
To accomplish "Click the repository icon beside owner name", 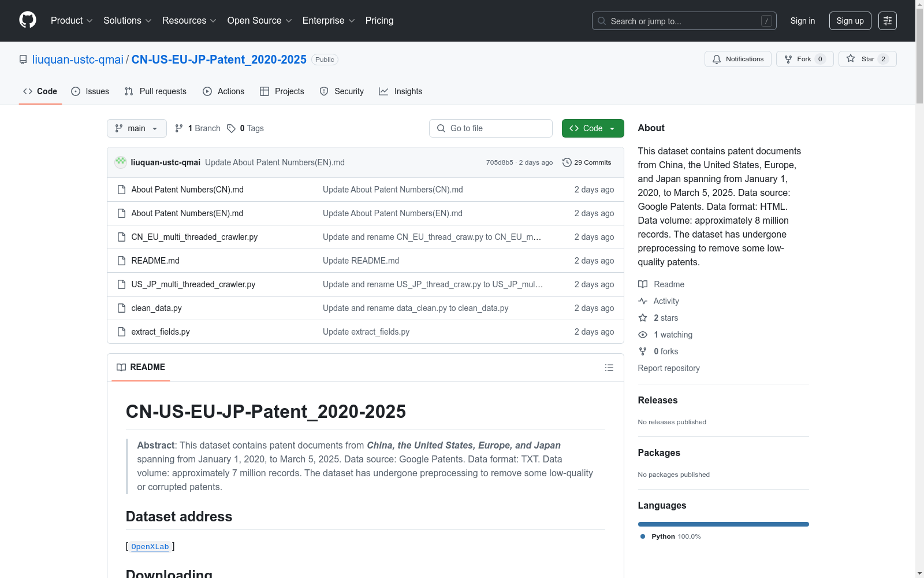I will click(23, 60).
